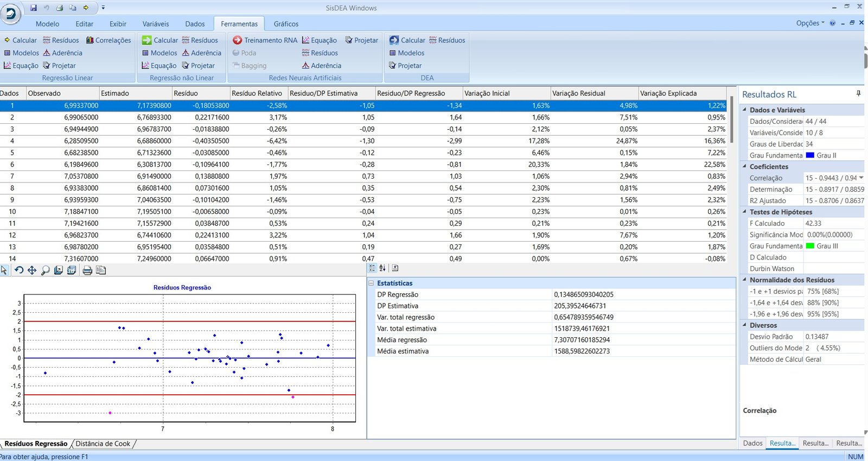
Task: Select data row 4 in the table
Action: click(x=363, y=141)
